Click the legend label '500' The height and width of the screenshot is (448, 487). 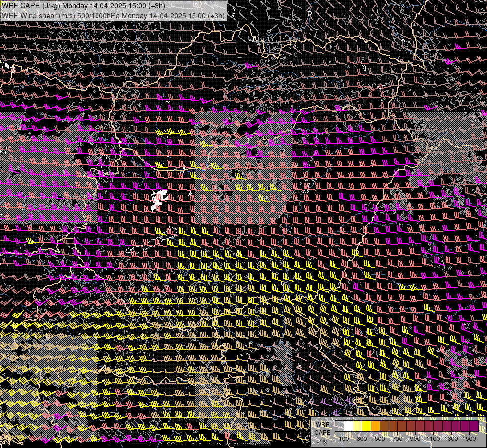380,439
